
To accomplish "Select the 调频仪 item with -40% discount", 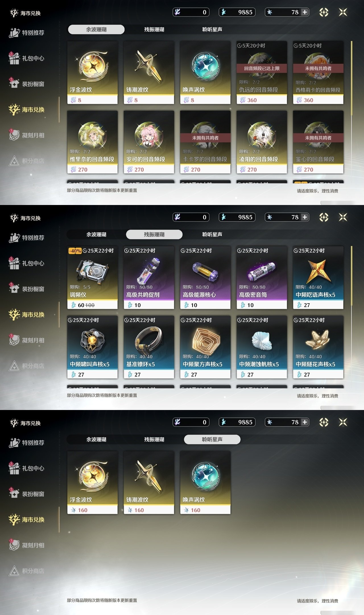I will [92, 278].
